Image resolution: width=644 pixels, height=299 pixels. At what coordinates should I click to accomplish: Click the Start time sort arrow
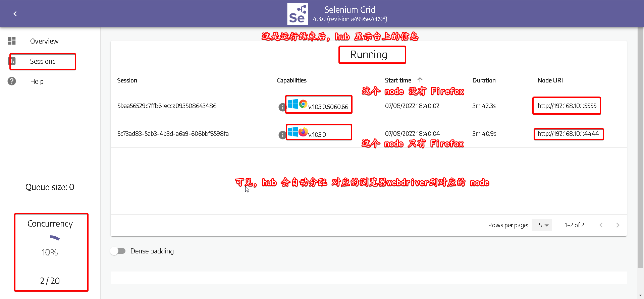(420, 80)
